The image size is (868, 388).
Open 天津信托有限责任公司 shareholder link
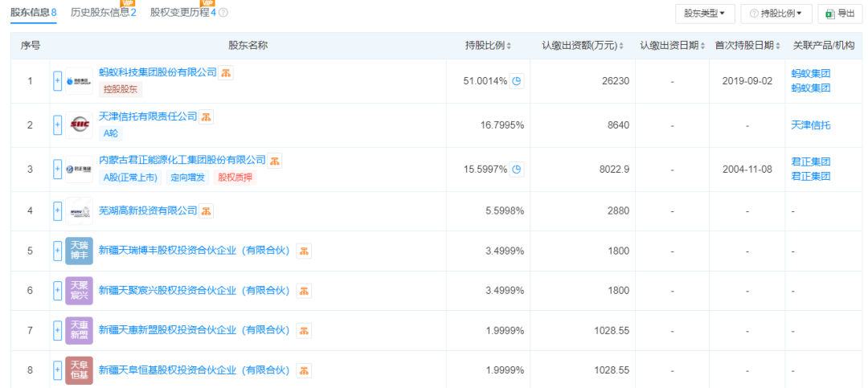coord(148,116)
